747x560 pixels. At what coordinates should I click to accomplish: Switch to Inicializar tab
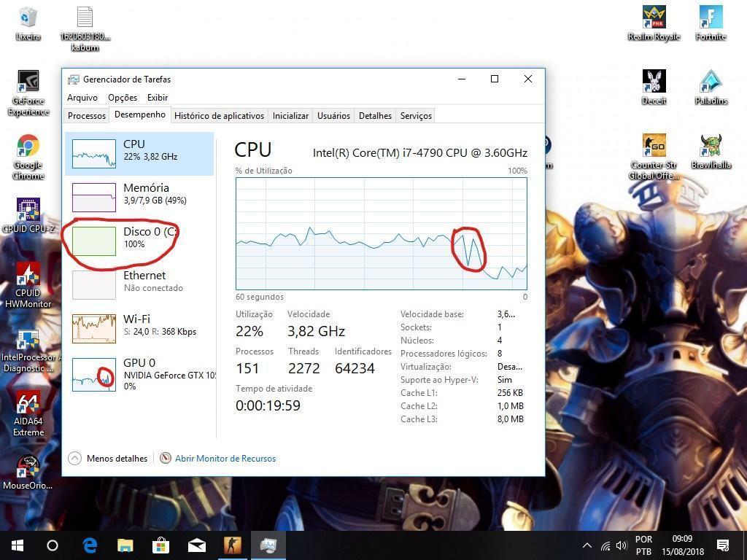[290, 116]
